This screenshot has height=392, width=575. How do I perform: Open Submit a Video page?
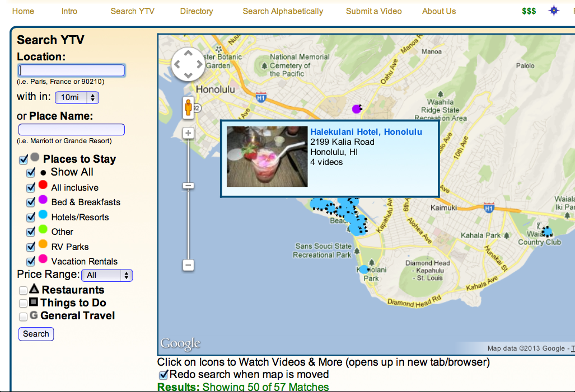coord(373,11)
